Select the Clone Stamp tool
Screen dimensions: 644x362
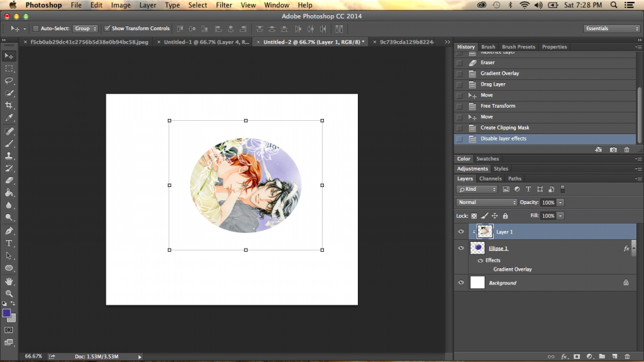pyautogui.click(x=9, y=156)
